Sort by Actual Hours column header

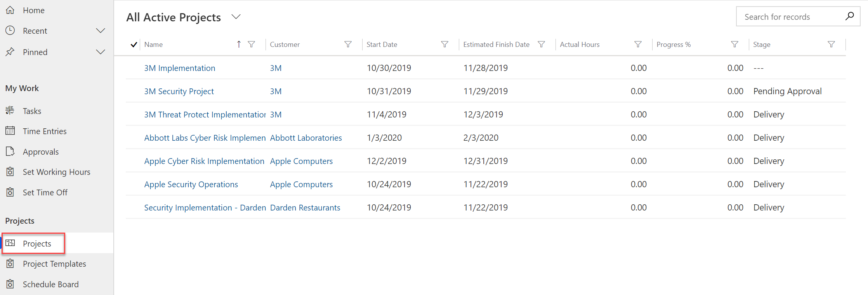point(580,45)
